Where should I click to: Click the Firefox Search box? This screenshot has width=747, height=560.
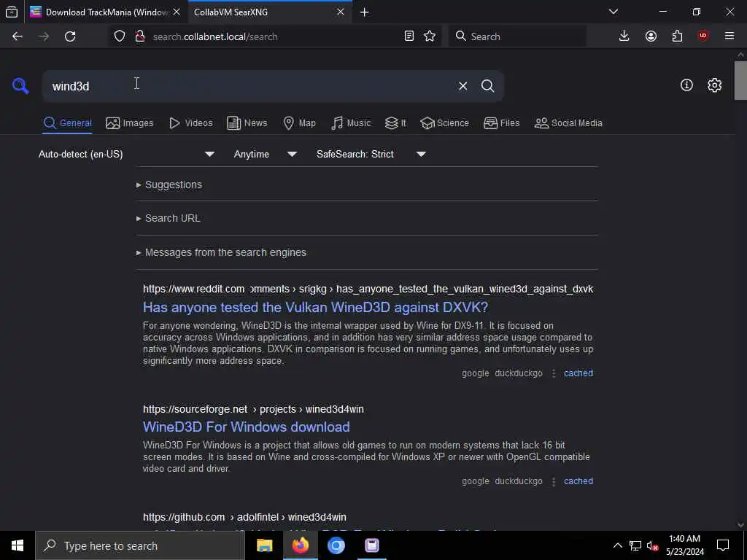(x=517, y=36)
